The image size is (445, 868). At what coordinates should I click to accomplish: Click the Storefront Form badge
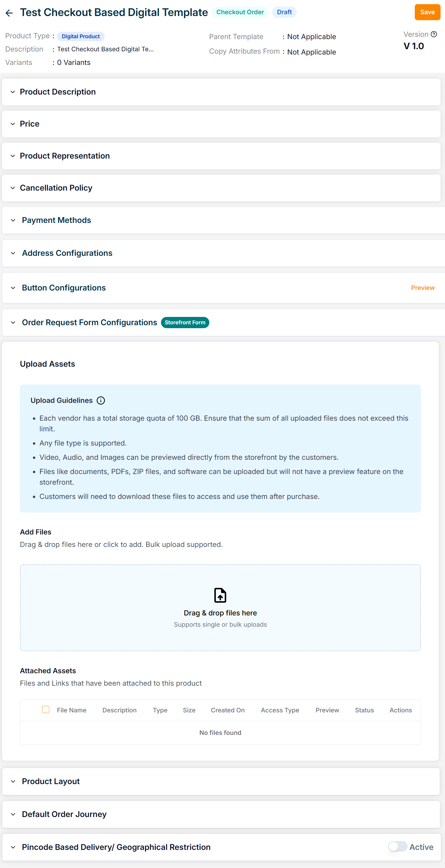(x=185, y=323)
